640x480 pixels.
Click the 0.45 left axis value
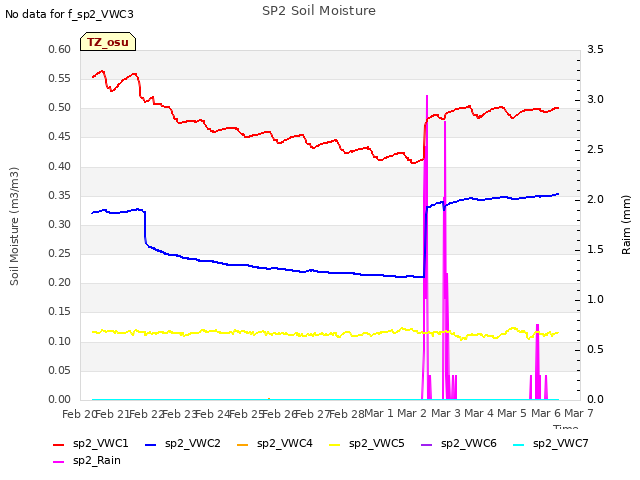60,137
